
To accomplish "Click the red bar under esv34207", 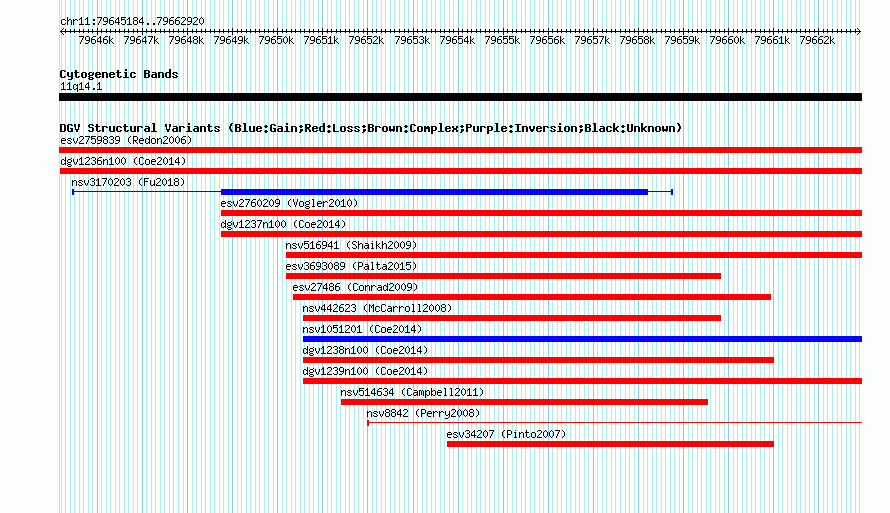I will point(610,444).
